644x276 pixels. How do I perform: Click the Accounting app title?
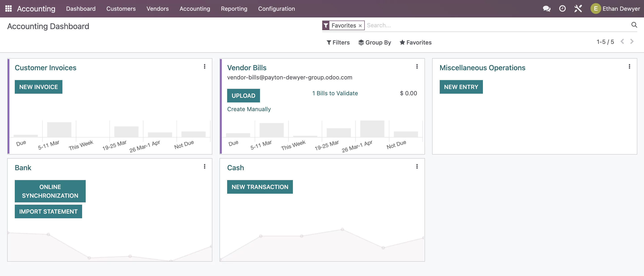(x=36, y=8)
